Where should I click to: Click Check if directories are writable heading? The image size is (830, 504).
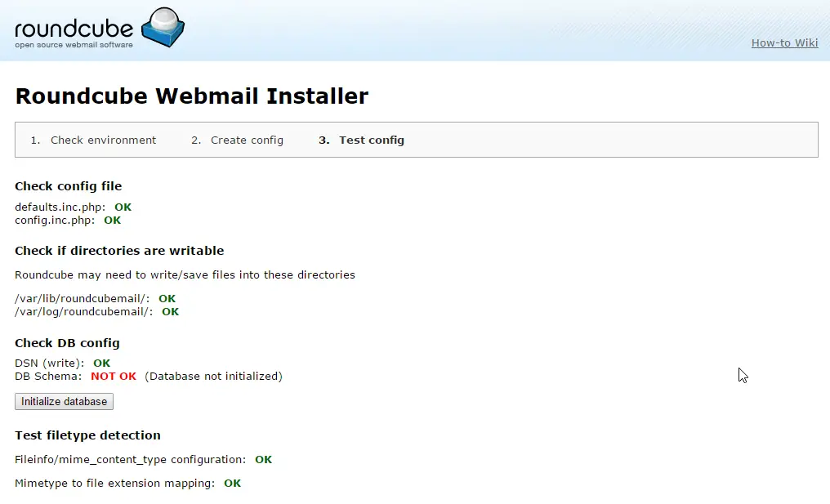(x=119, y=251)
